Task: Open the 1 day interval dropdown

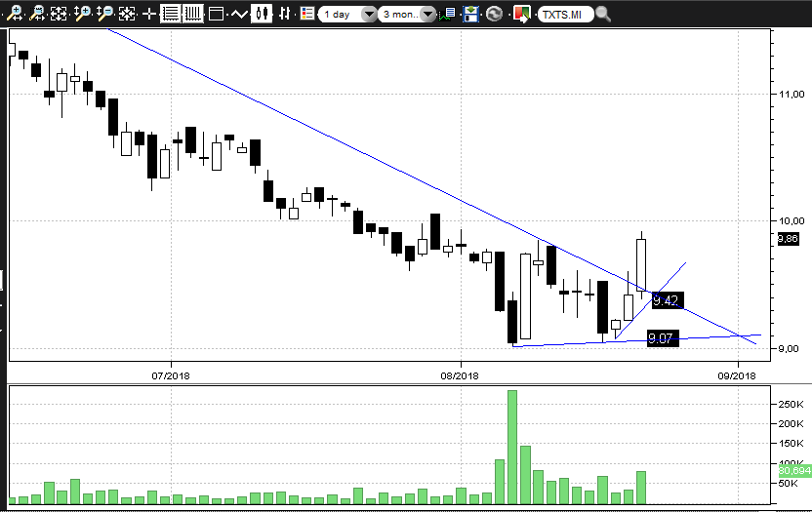Action: [347, 15]
